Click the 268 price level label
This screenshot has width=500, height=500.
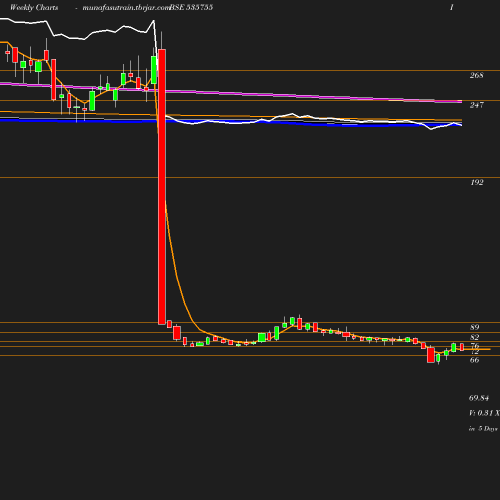pyautogui.click(x=477, y=75)
